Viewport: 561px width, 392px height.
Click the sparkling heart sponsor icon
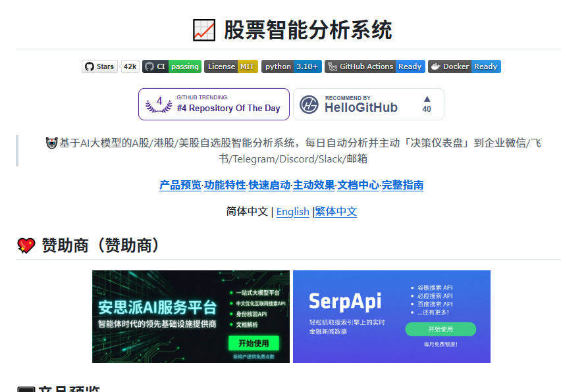click(26, 246)
